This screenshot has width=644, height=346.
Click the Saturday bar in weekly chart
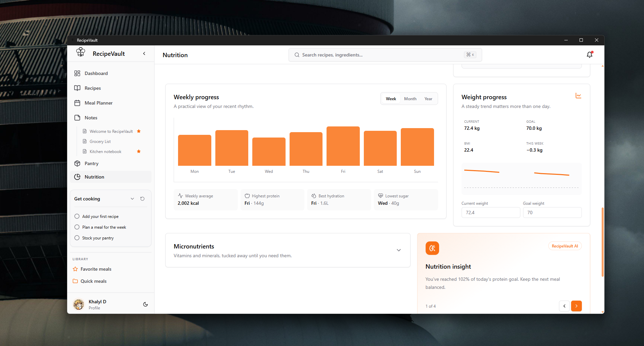pyautogui.click(x=380, y=148)
